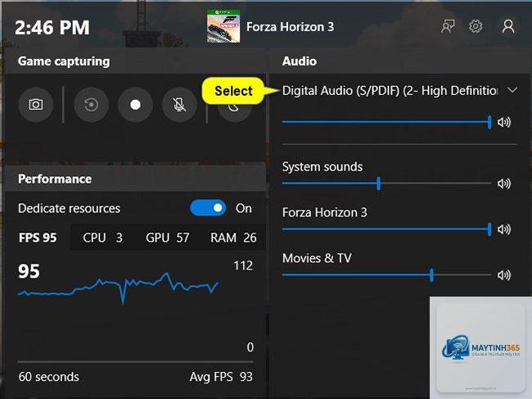532x399 pixels.
Task: Click the System sounds label
Action: click(322, 167)
